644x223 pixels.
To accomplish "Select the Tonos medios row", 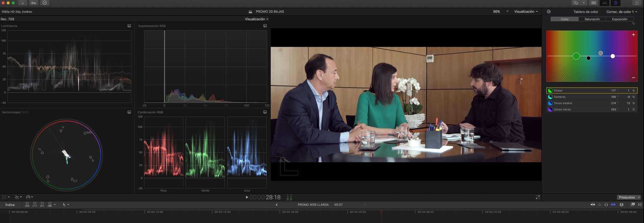I will [592, 103].
